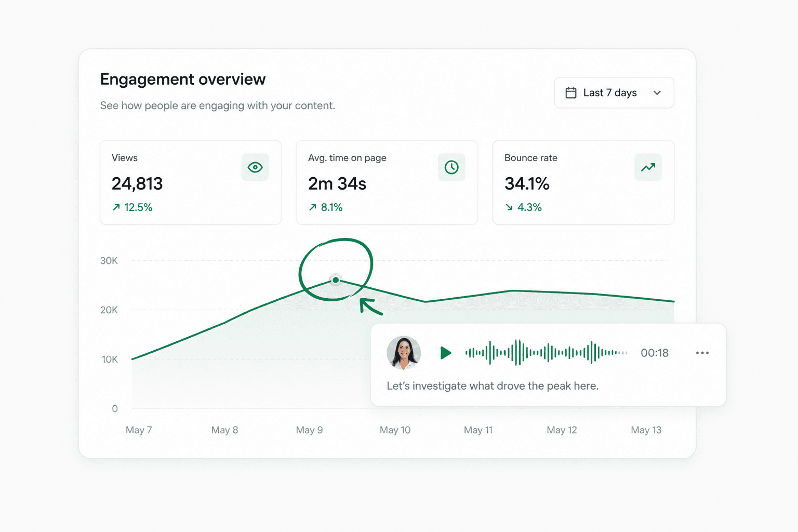
Task: Click the voice note transcript text
Action: point(493,386)
